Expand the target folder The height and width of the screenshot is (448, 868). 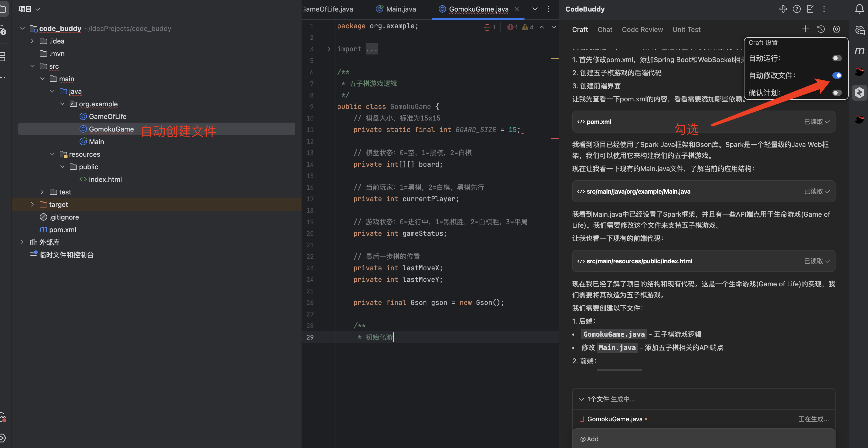pyautogui.click(x=32, y=204)
